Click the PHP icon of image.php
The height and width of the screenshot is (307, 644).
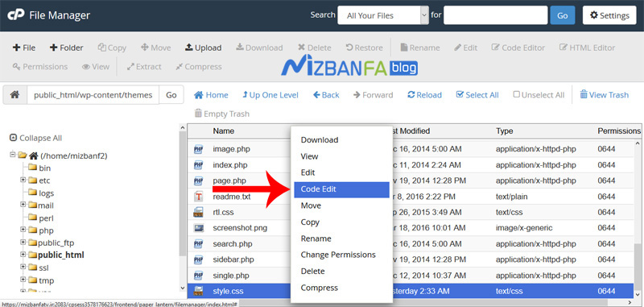(x=198, y=149)
